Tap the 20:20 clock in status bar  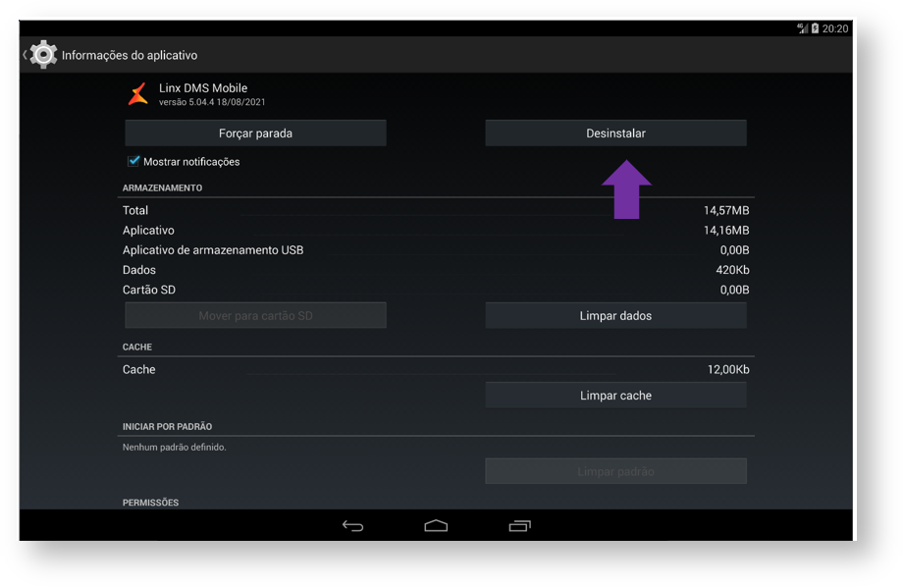click(x=835, y=28)
